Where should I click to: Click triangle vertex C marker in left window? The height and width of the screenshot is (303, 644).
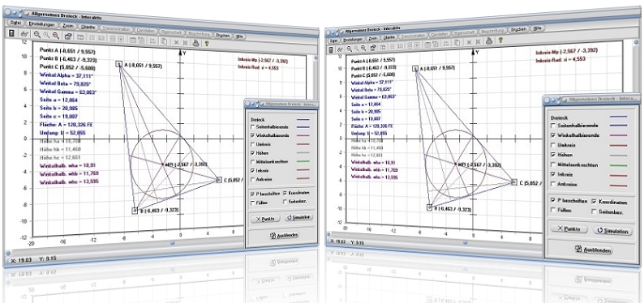pyautogui.click(x=219, y=179)
